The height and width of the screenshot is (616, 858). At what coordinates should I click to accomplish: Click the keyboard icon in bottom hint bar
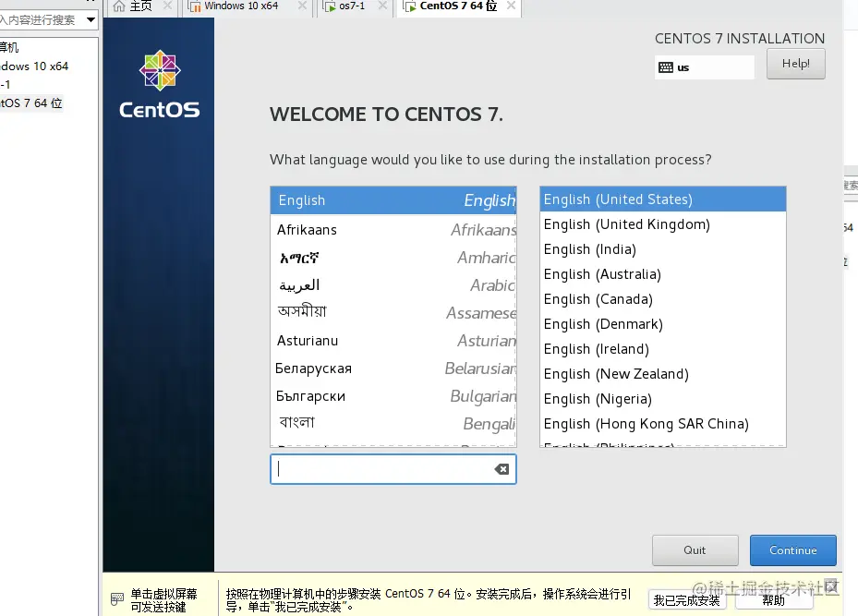pyautogui.click(x=117, y=599)
